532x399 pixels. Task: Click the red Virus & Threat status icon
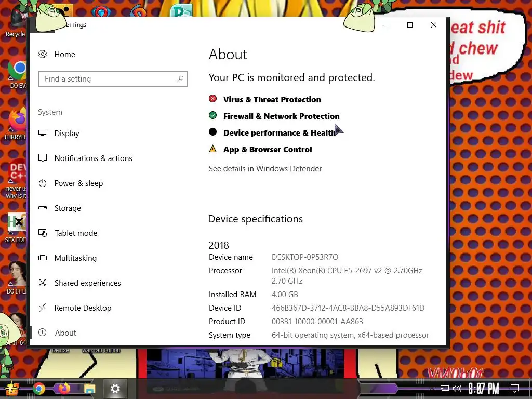coord(212,99)
